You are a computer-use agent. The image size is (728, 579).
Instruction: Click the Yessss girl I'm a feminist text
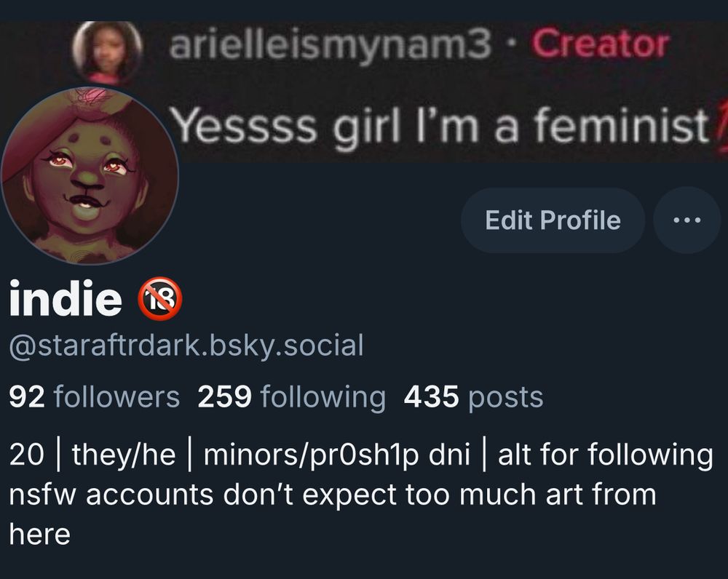pos(440,125)
